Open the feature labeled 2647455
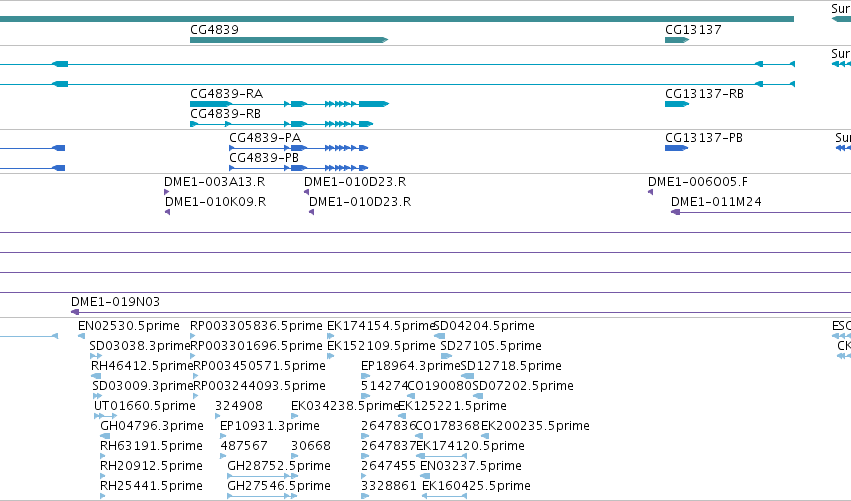Screen dimensions: 851x501 pyautogui.click(x=389, y=466)
